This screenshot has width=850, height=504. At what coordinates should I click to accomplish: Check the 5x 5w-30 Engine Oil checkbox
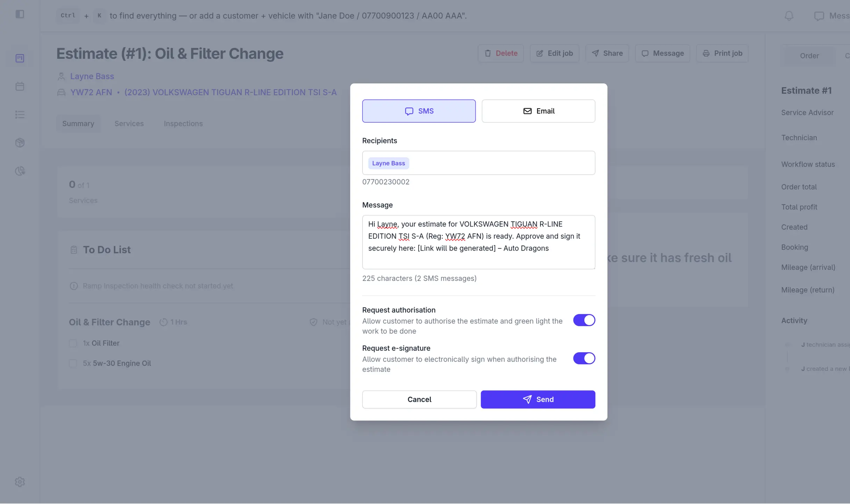(73, 363)
